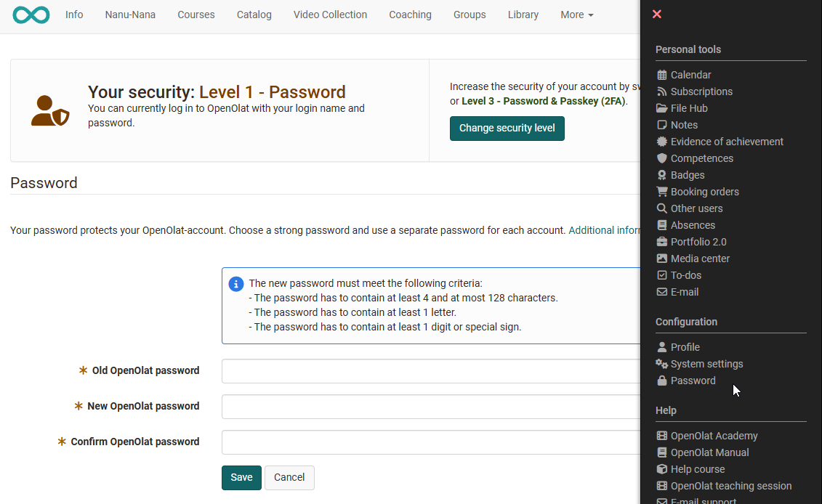Switch to the Video Collection tab
This screenshot has width=822, height=504.
coord(330,14)
